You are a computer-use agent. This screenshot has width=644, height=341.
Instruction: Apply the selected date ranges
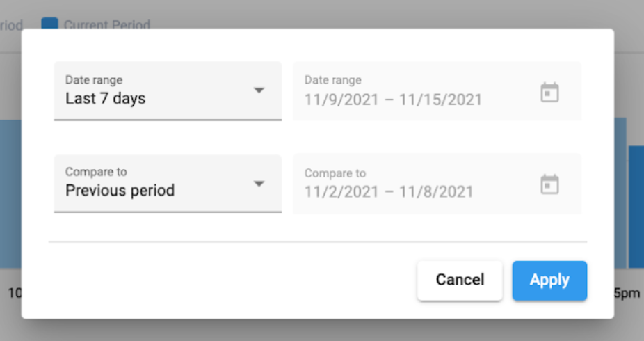click(x=549, y=280)
